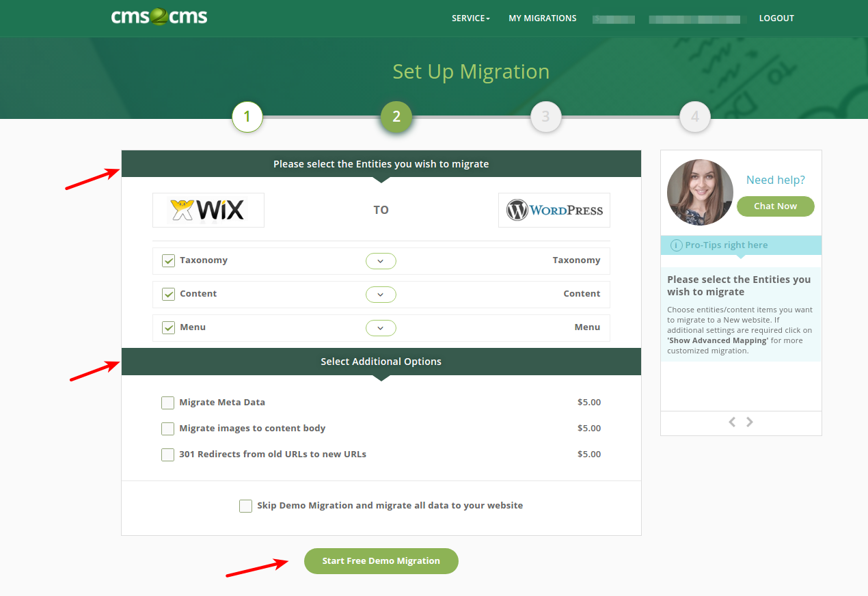
Task: Click the Migrate Meta Data $5.00 price
Action: coord(589,403)
